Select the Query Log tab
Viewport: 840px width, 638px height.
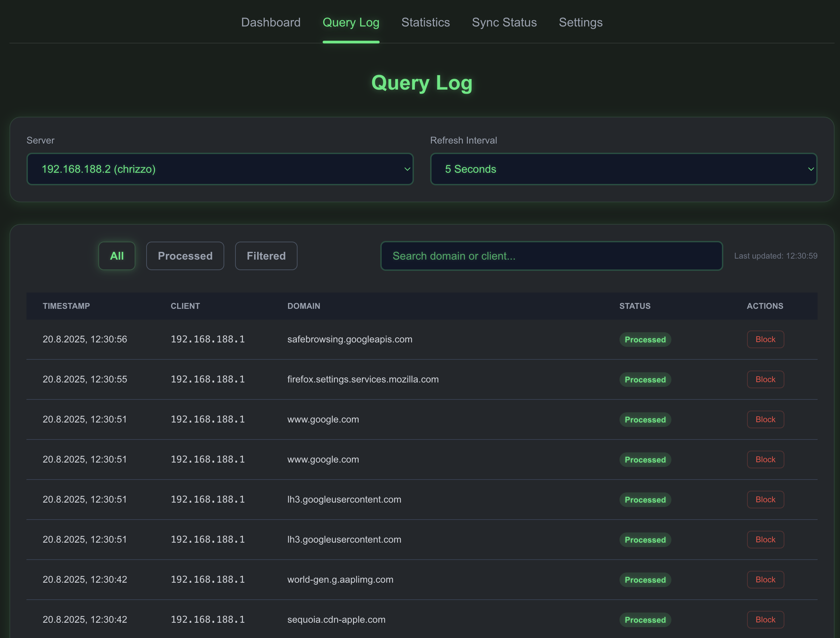(351, 22)
